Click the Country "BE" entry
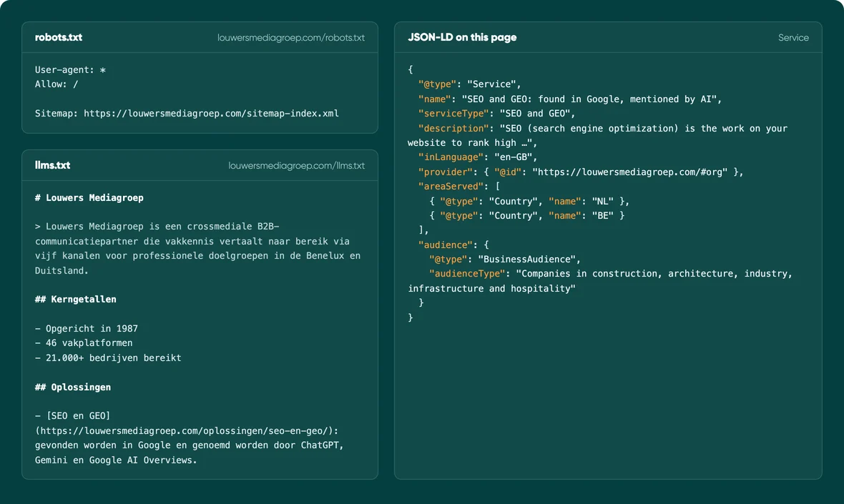This screenshot has height=504, width=844. (x=526, y=216)
